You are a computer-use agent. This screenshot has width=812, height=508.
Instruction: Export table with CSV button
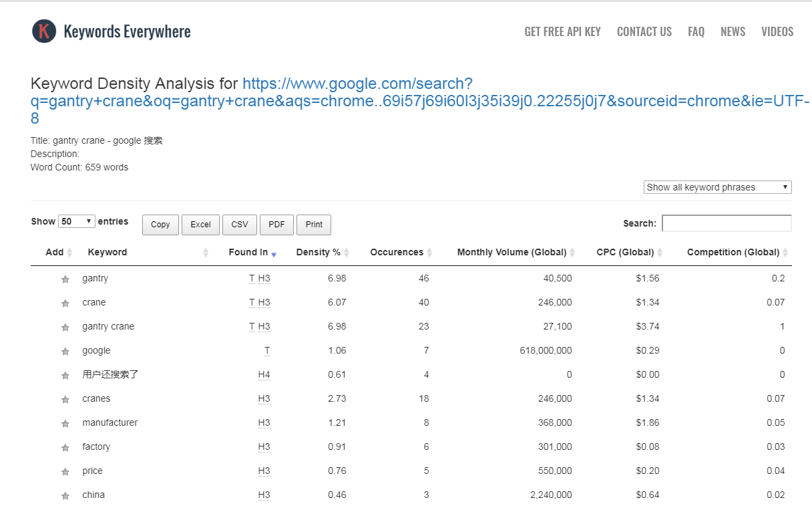240,225
